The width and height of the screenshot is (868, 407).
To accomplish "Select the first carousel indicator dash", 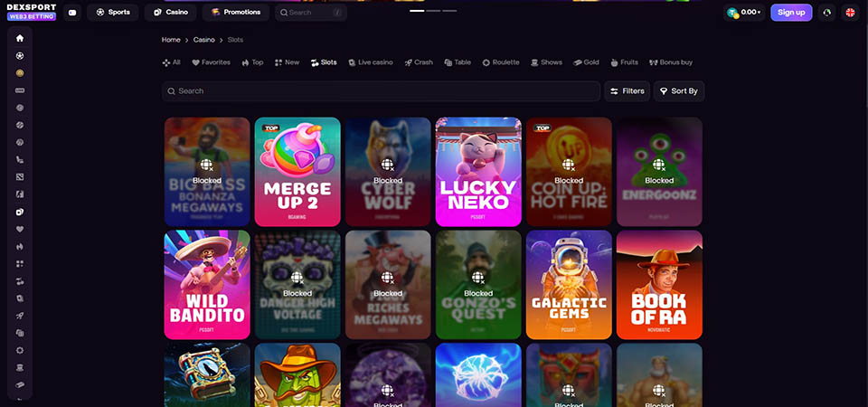I will coord(417,11).
